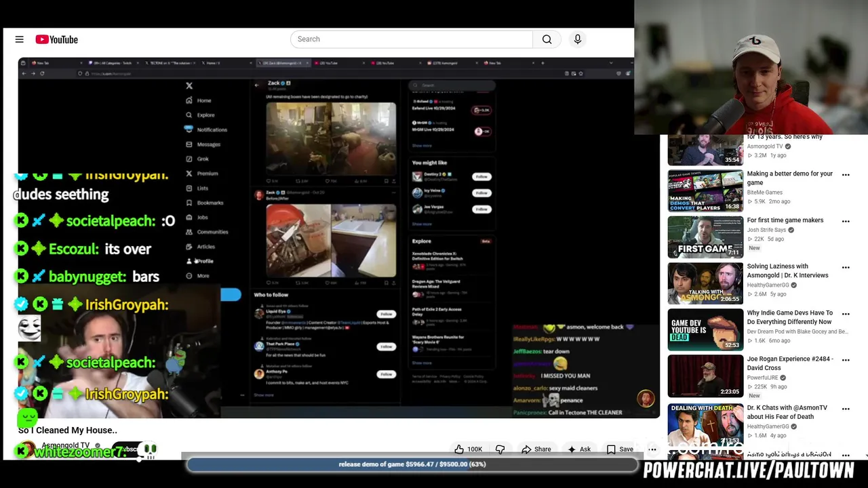Open the Ask button below video
This screenshot has height=488, width=868.
click(x=578, y=449)
